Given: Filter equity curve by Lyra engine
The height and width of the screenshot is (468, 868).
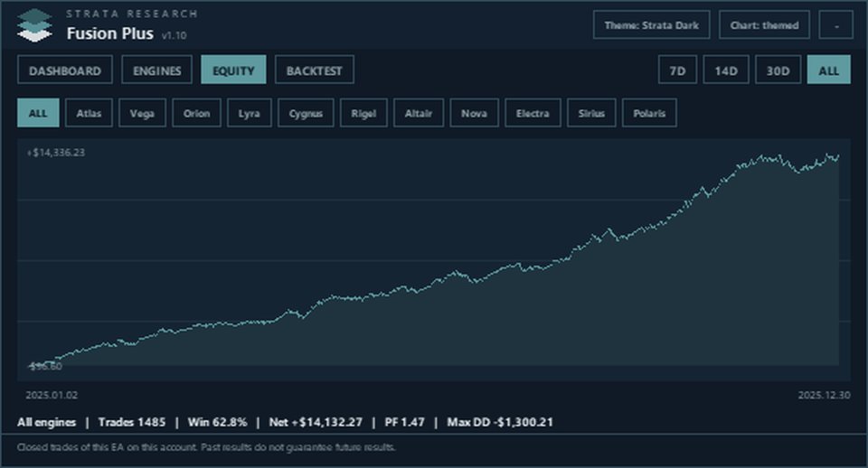Looking at the screenshot, I should (250, 113).
